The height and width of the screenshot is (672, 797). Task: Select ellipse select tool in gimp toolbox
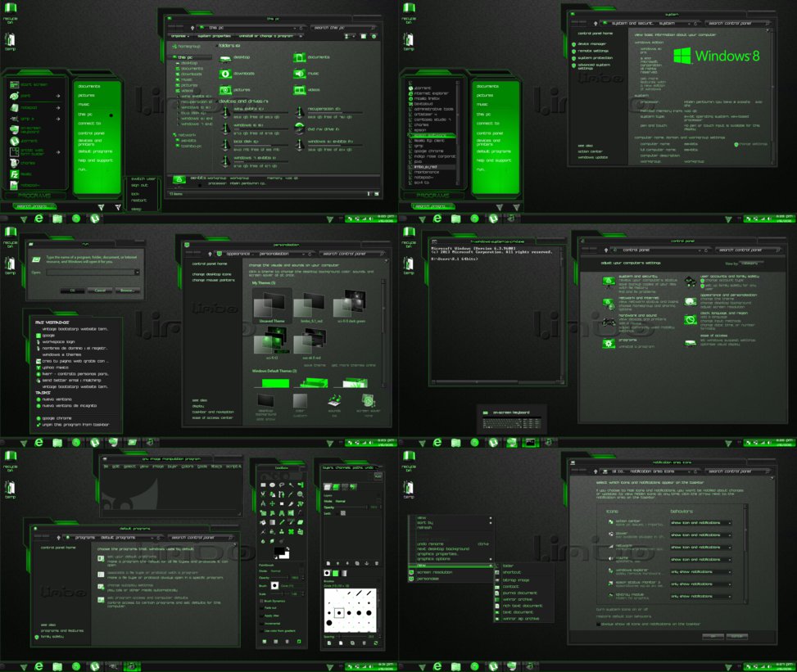[273, 485]
